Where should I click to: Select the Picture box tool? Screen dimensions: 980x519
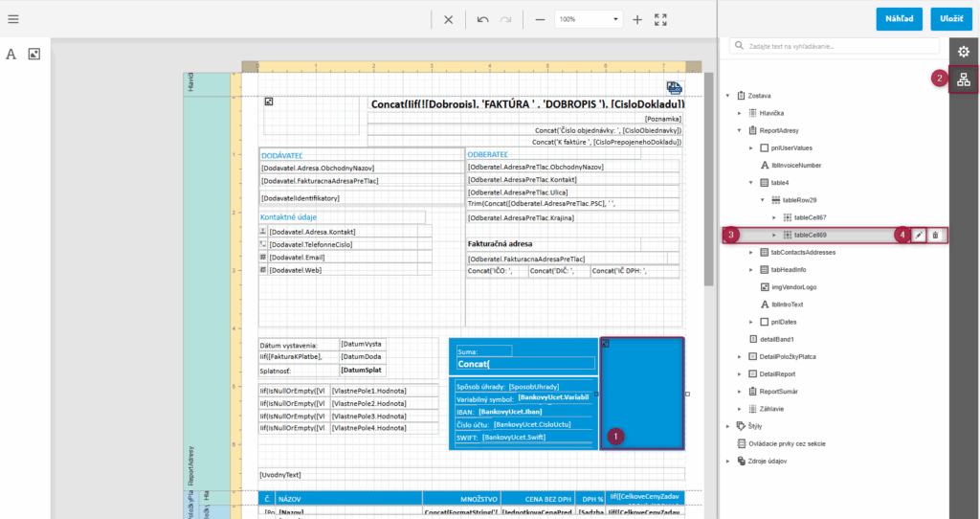click(33, 55)
